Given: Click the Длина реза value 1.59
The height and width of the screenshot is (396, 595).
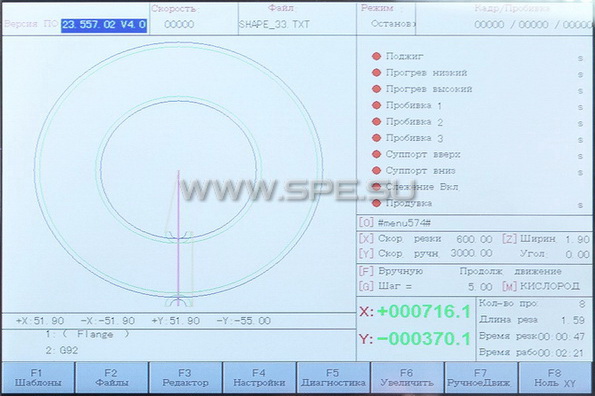Looking at the screenshot, I should point(573,320).
